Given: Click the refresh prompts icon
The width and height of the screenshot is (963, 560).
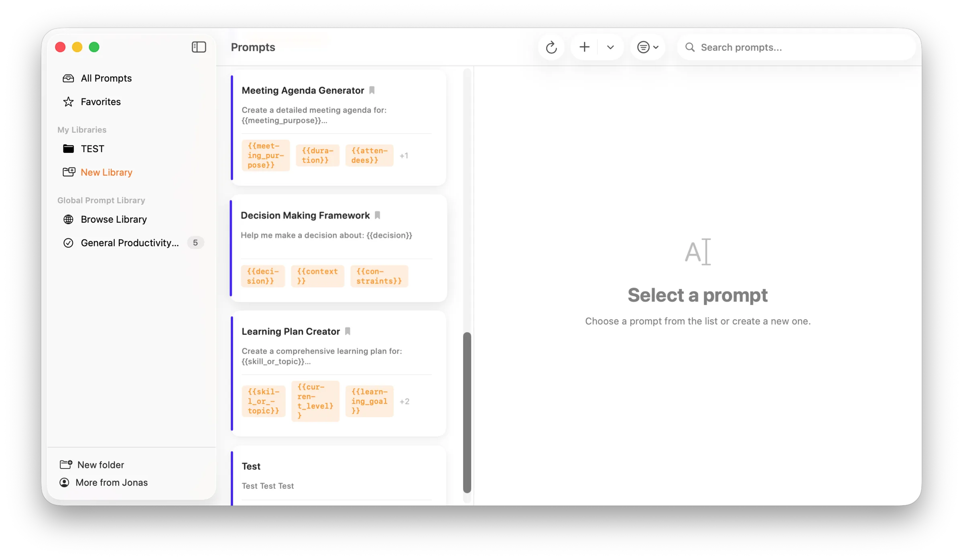Looking at the screenshot, I should (551, 47).
